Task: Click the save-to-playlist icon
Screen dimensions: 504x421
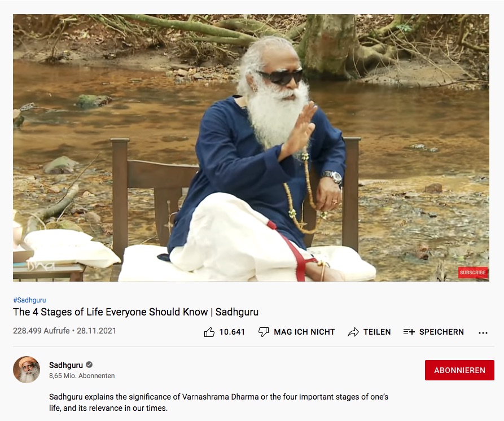Action: (x=409, y=332)
